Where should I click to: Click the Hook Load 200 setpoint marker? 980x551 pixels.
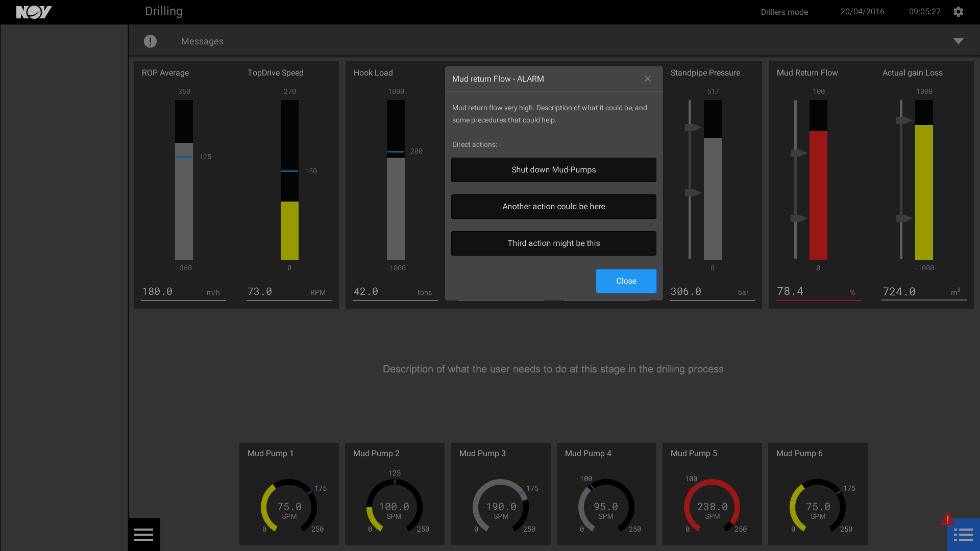pyautogui.click(x=396, y=152)
